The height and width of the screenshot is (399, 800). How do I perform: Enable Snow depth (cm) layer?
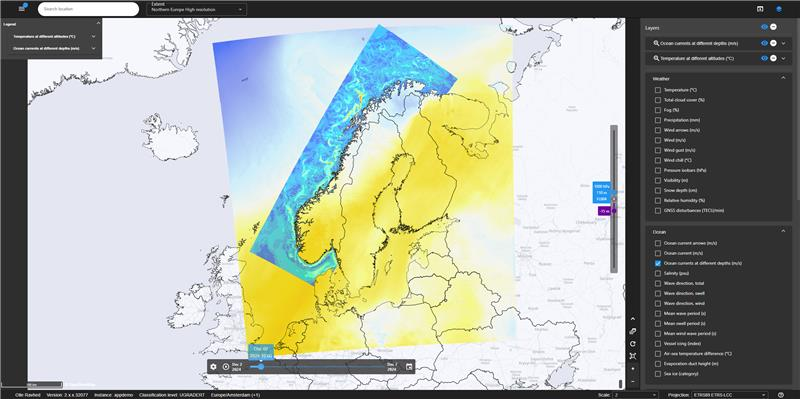point(658,190)
